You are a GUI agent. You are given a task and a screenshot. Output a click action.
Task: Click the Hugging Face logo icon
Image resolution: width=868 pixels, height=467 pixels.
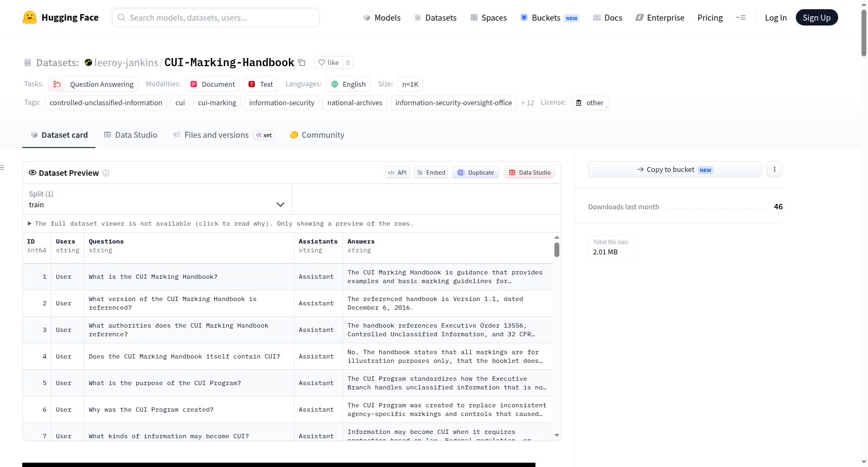tap(30, 17)
